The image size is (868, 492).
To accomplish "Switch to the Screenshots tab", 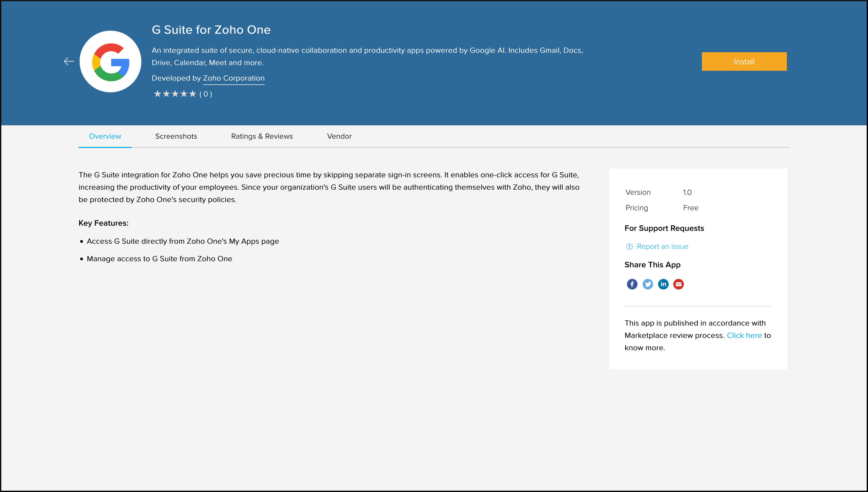I will click(x=176, y=136).
